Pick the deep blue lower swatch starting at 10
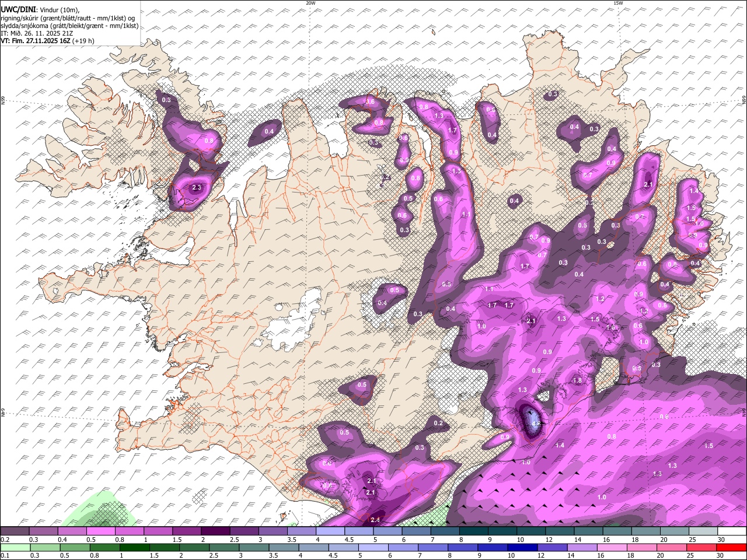This screenshot has width=747, height=560. pos(522,548)
